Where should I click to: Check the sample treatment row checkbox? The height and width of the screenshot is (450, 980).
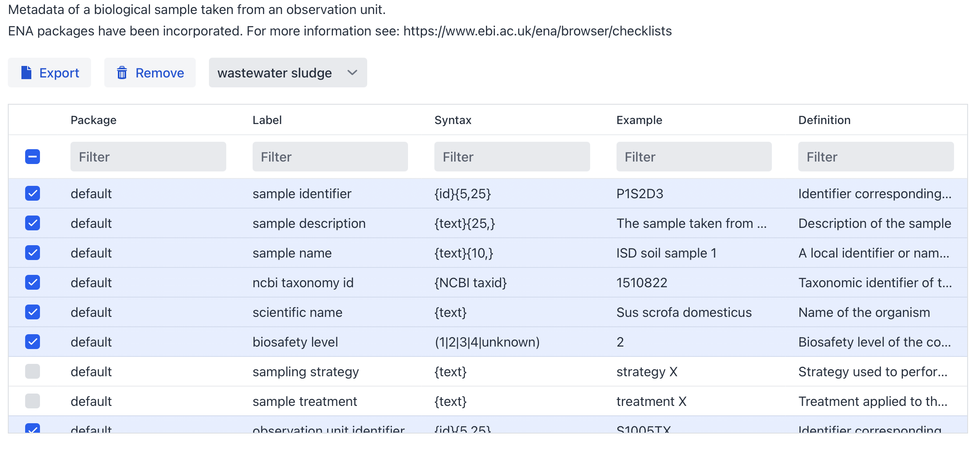tap(33, 401)
